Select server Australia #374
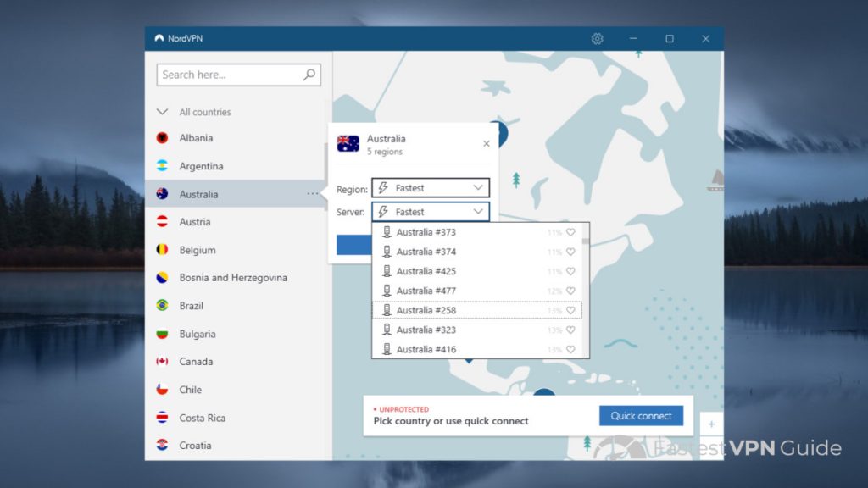This screenshot has width=868, height=488. pyautogui.click(x=477, y=252)
